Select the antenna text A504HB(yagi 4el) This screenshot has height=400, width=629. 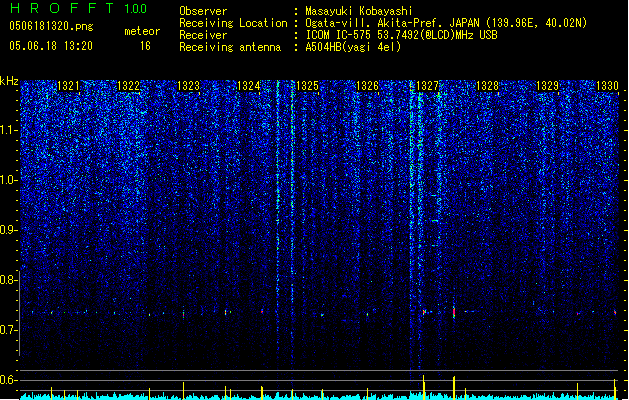point(353,47)
